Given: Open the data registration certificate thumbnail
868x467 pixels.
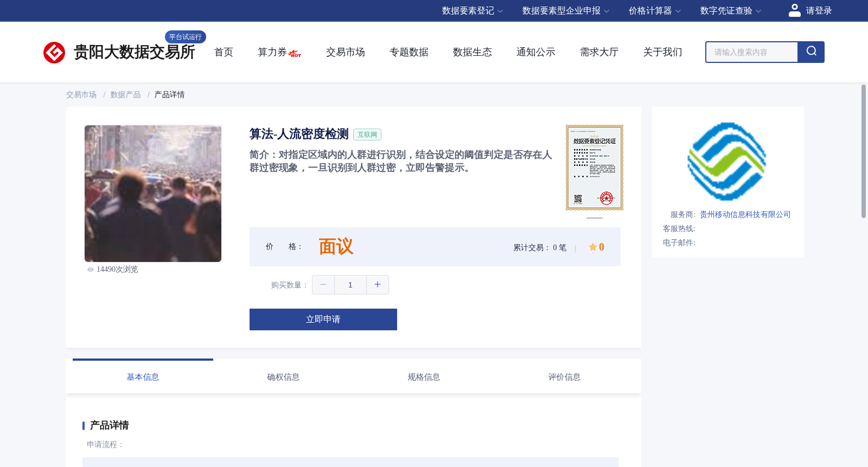Looking at the screenshot, I should point(595,168).
